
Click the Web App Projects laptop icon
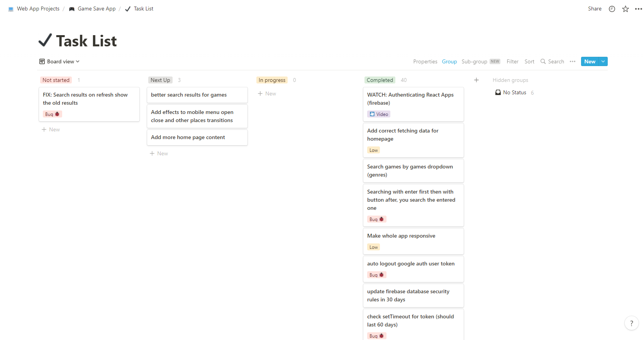pyautogui.click(x=11, y=9)
